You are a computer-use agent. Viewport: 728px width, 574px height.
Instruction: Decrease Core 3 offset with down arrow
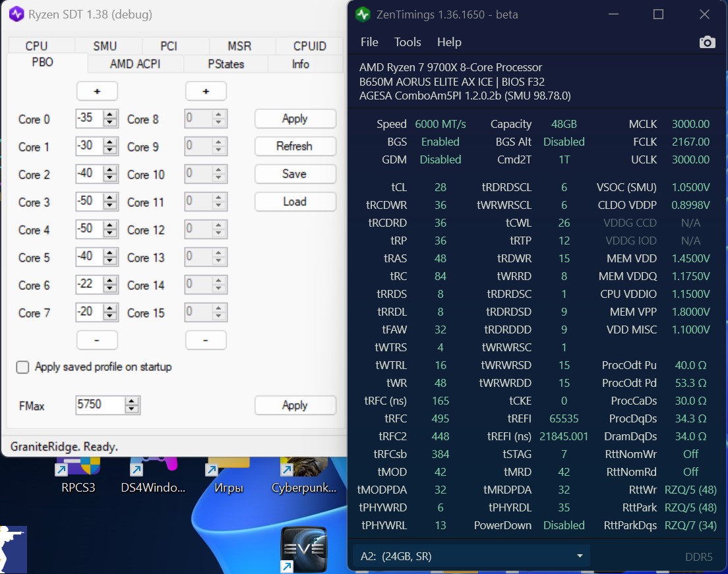pos(110,206)
